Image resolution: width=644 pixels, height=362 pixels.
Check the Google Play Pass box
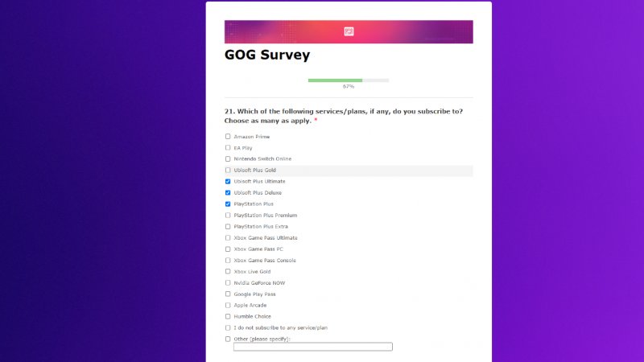tap(228, 294)
